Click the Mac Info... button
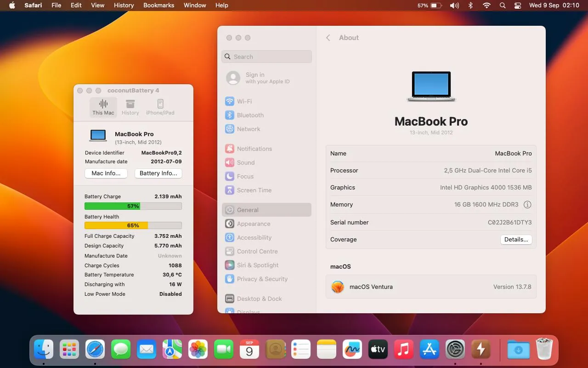The height and width of the screenshot is (368, 588). pos(106,173)
